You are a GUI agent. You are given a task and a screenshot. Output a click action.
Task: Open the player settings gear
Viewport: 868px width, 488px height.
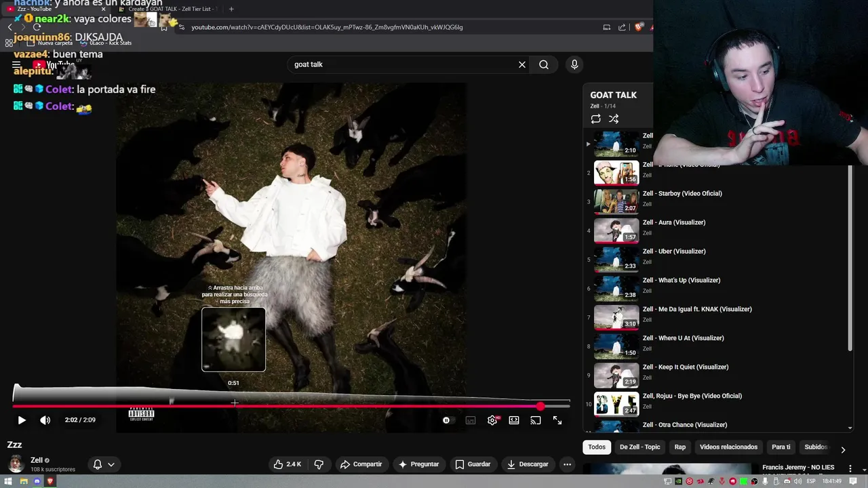492,420
